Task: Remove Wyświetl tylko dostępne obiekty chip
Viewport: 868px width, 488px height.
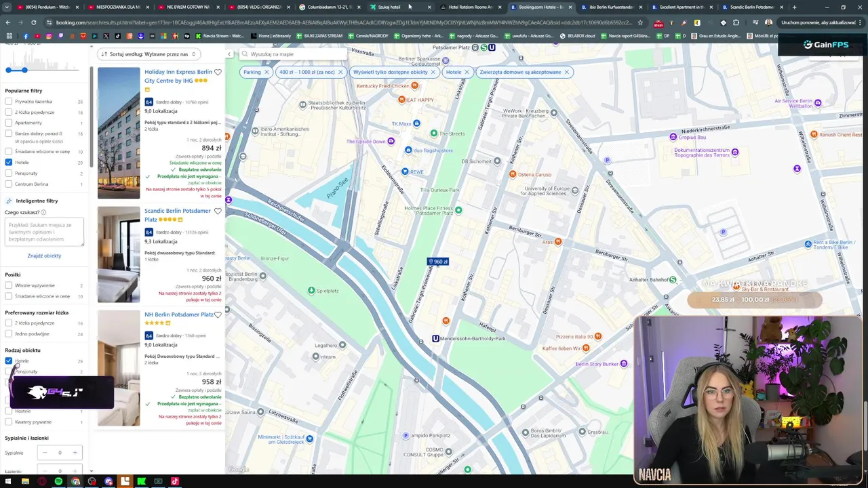Action: 433,72
